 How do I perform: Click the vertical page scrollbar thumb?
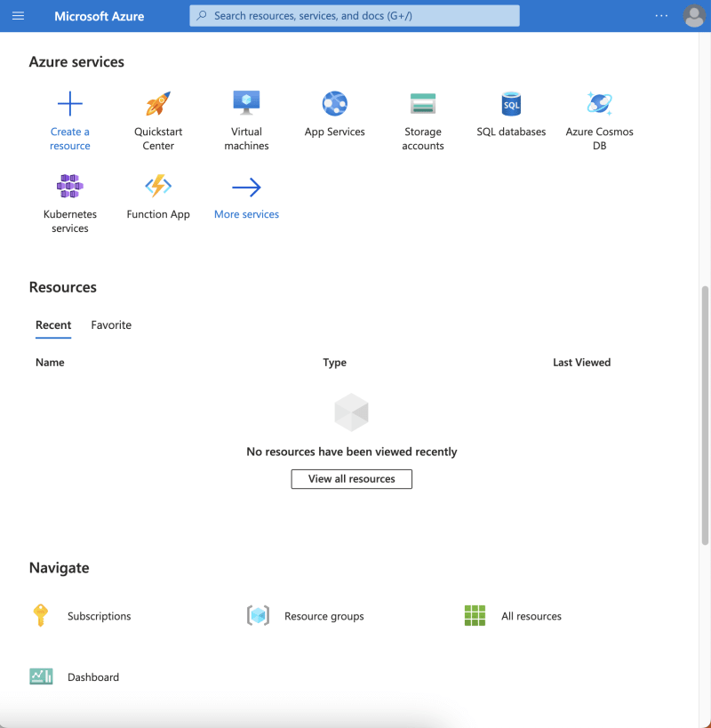[706, 415]
